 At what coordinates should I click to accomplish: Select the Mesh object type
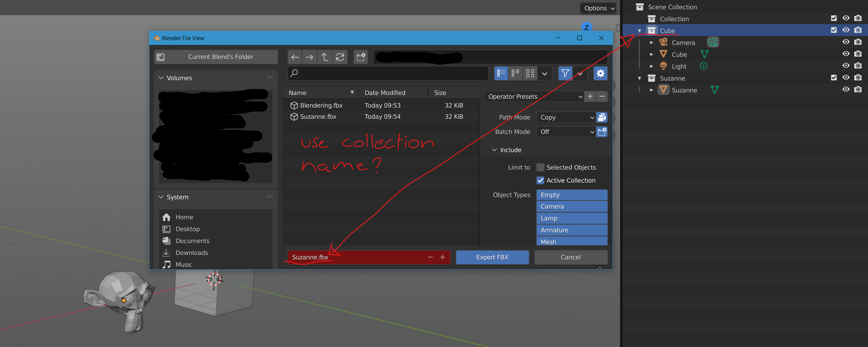tap(572, 242)
